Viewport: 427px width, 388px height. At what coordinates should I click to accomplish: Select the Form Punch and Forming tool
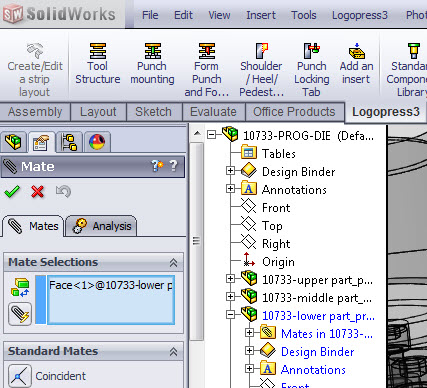(x=207, y=69)
